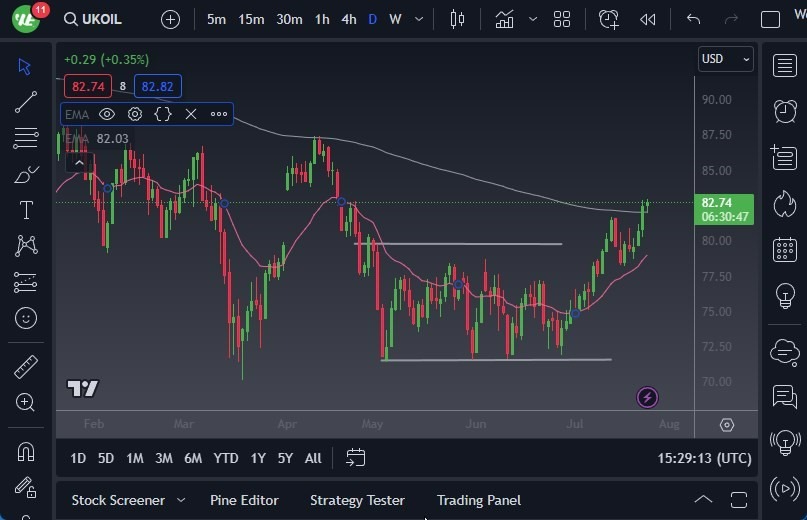The width and height of the screenshot is (807, 520).
Task: Open the candlestick chart type selector
Action: click(x=458, y=19)
